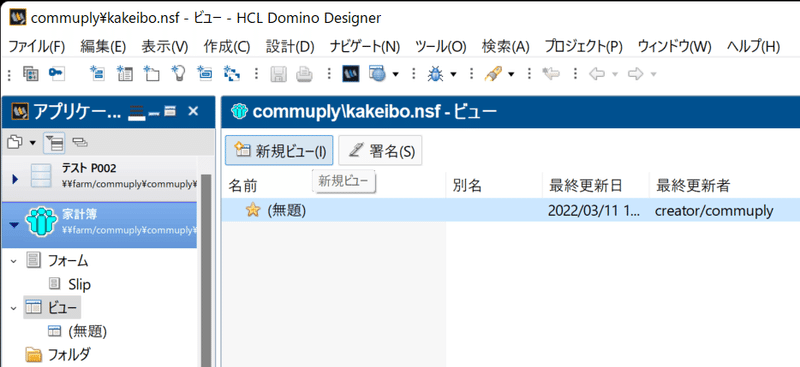Viewport: 800px width, 367px height.
Task: Open the ナビゲート(N) menu
Action: (x=365, y=47)
